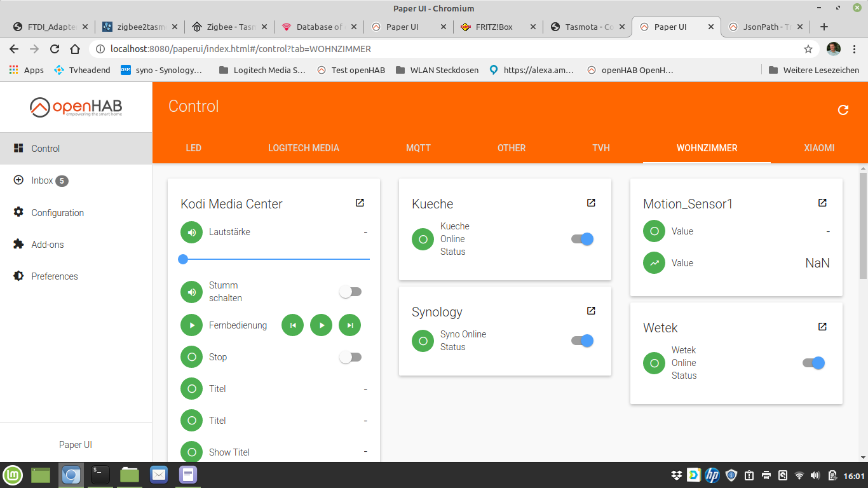Select the WOHNZIMMER tab
This screenshot has width=868, height=488.
pos(707,148)
